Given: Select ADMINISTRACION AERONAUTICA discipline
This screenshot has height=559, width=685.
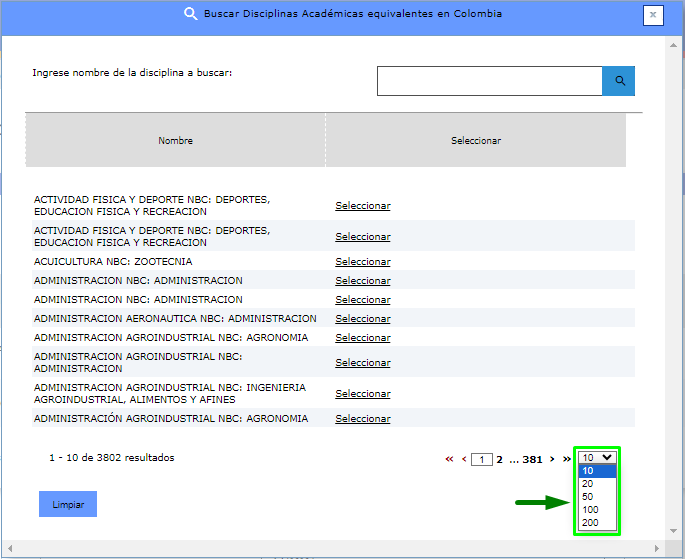Looking at the screenshot, I should pyautogui.click(x=362, y=319).
